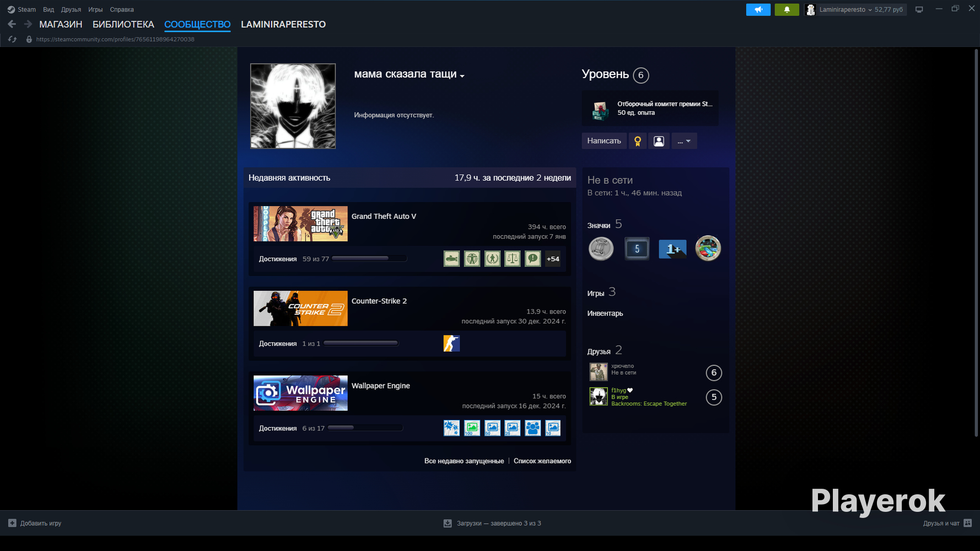
Task: Click the Добавить игру label
Action: [41, 523]
